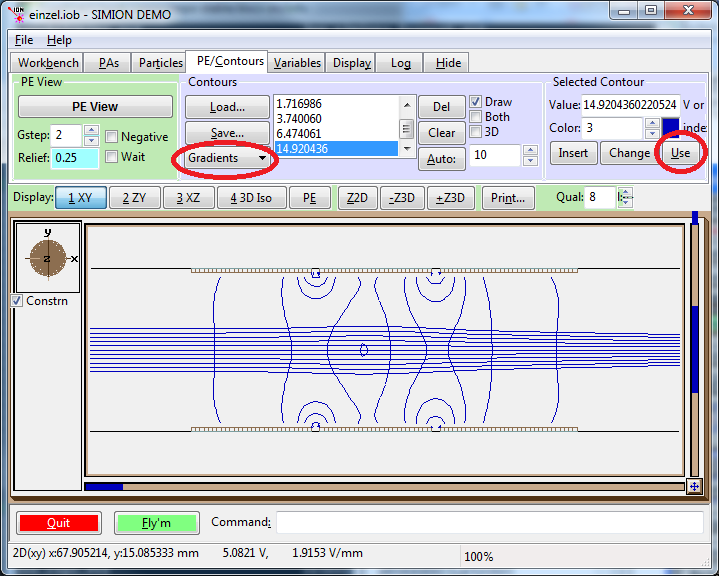Click the blue contour color swatch

(670, 128)
